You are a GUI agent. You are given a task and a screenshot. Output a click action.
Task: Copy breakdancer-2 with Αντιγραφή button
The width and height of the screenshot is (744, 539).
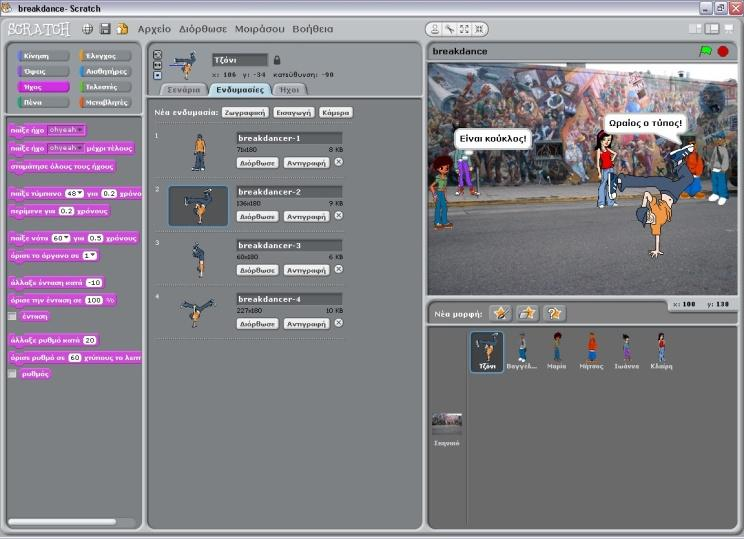[x=307, y=216]
